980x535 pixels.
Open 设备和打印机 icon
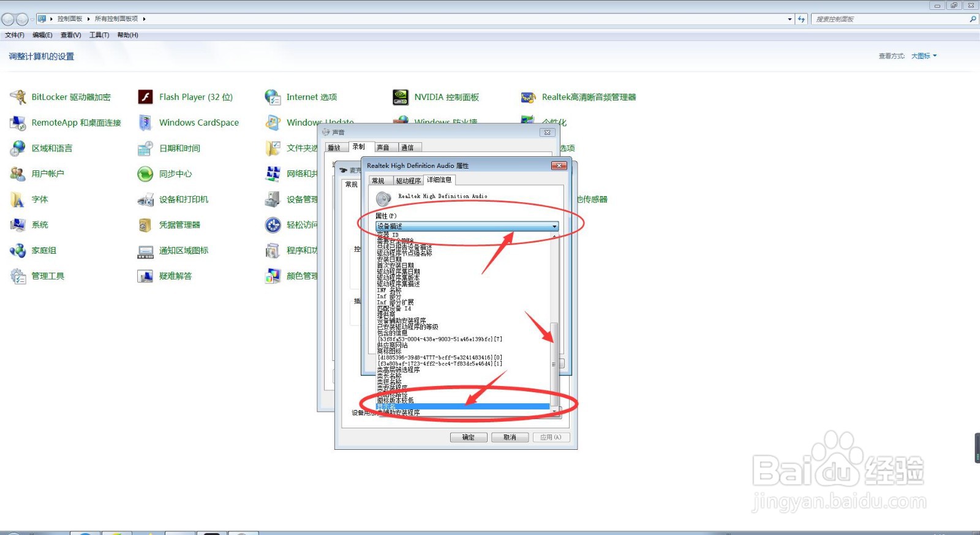point(145,200)
